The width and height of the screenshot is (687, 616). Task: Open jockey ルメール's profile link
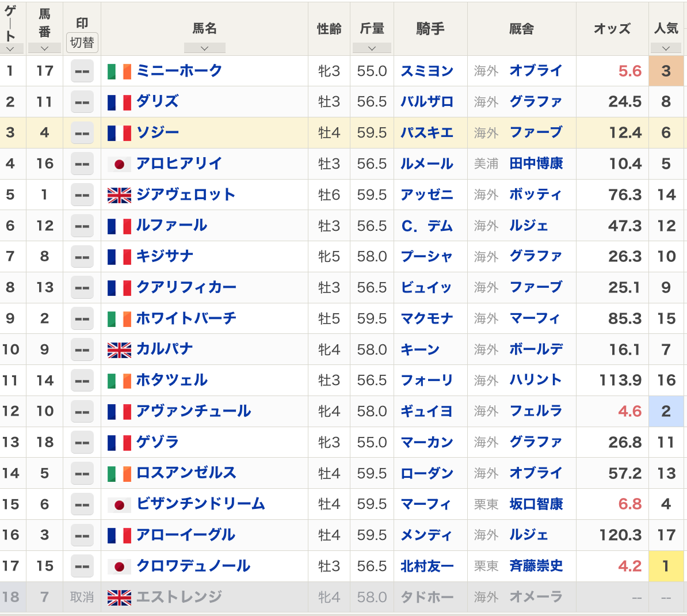tap(427, 164)
